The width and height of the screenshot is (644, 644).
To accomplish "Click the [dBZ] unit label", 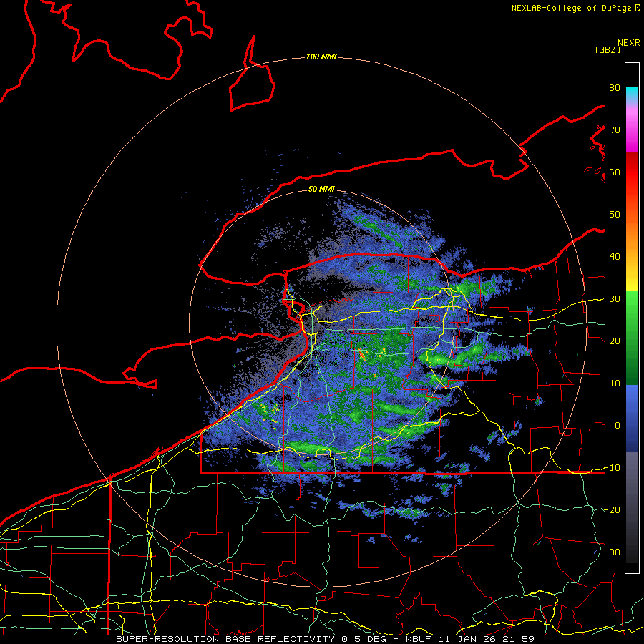I will [x=608, y=50].
